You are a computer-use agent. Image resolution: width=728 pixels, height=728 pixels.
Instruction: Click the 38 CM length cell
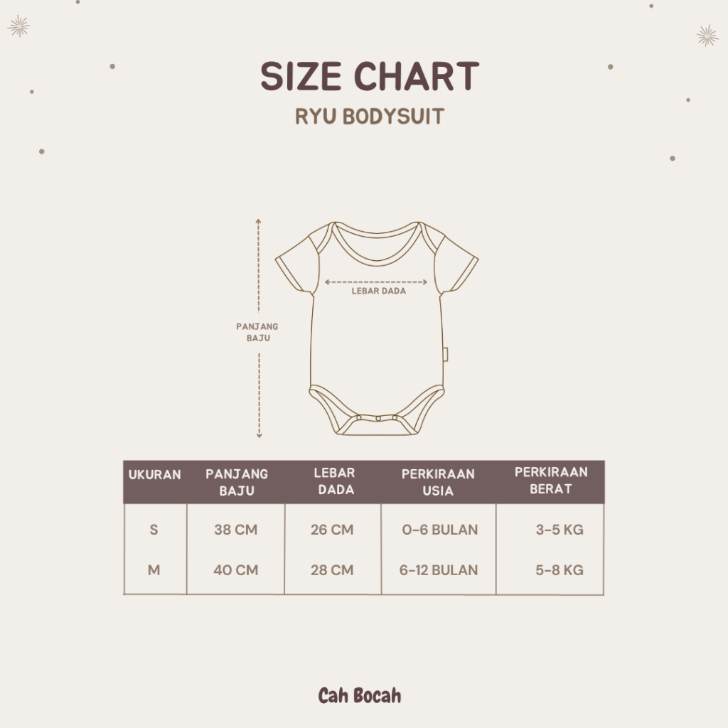[236, 530]
